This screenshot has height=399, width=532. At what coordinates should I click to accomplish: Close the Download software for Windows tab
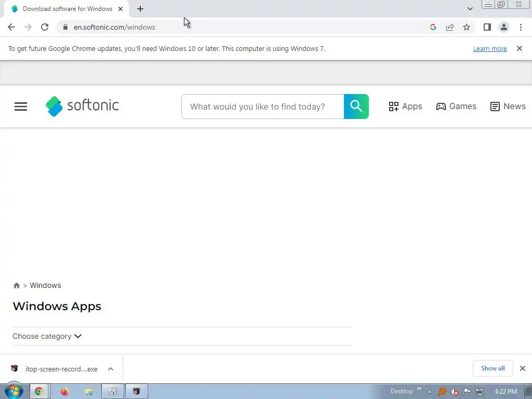pyautogui.click(x=121, y=9)
